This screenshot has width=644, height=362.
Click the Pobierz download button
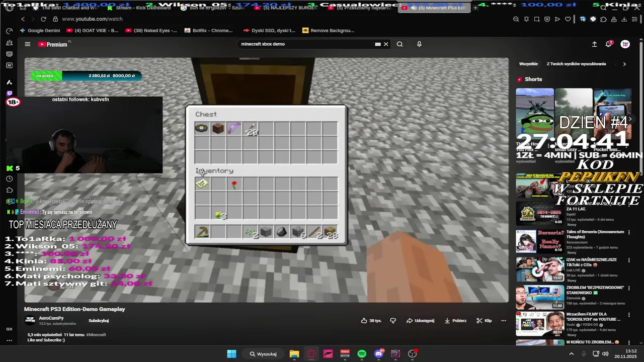[455, 320]
